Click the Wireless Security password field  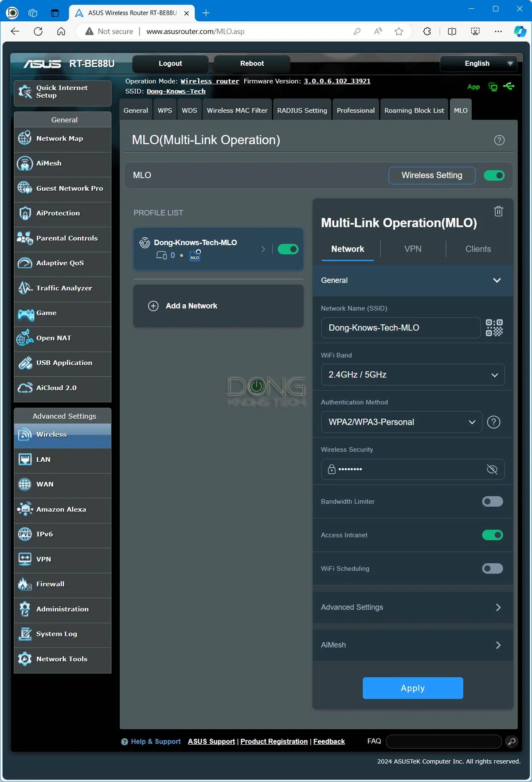point(413,469)
